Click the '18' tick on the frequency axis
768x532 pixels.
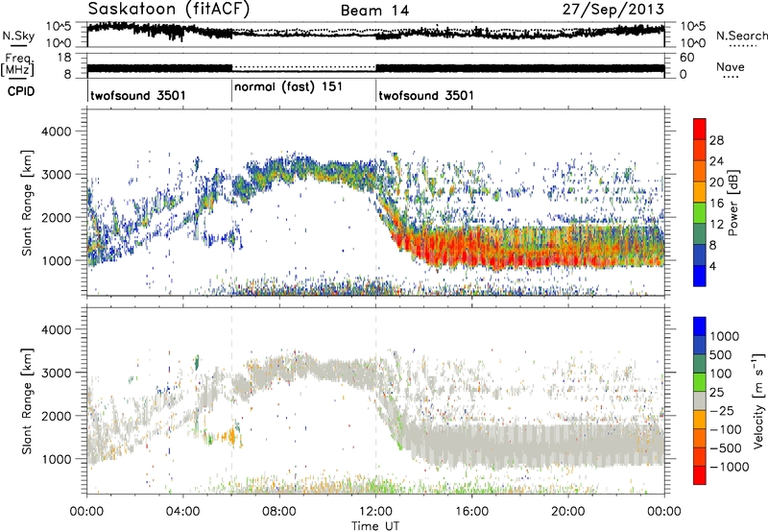[x=64, y=58]
